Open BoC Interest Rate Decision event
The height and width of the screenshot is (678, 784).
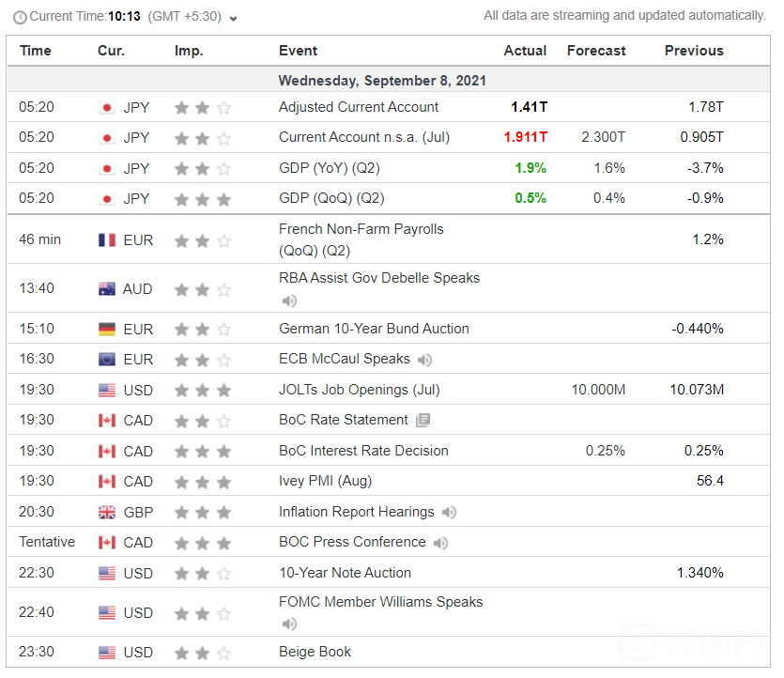[x=363, y=451]
